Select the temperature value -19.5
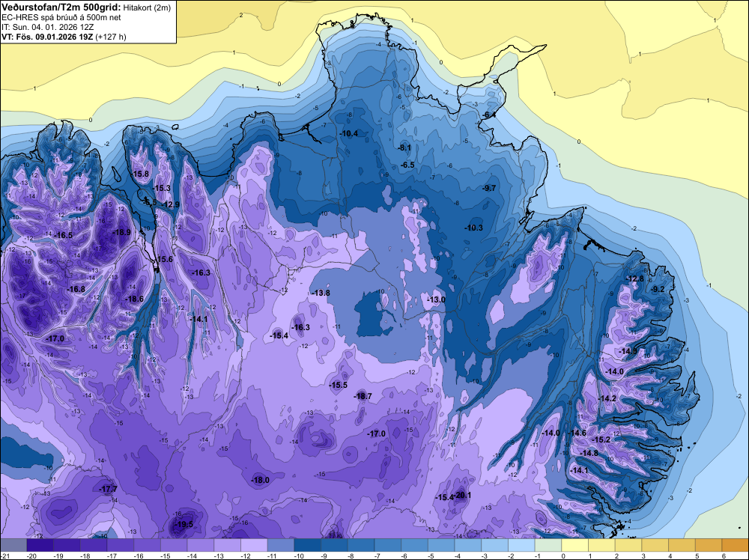749x560 pixels. (x=184, y=524)
